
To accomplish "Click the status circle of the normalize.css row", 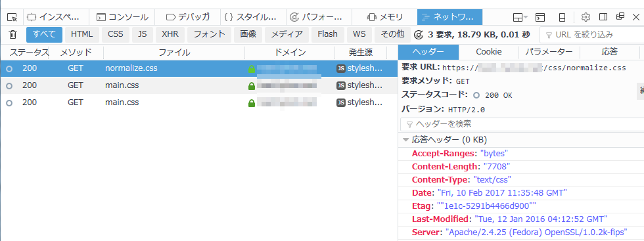I will (x=9, y=69).
